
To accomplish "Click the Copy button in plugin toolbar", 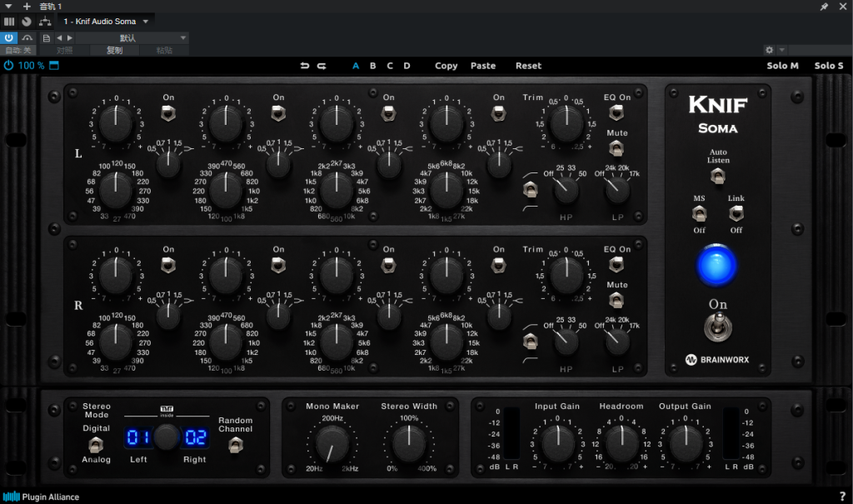I will (x=446, y=66).
